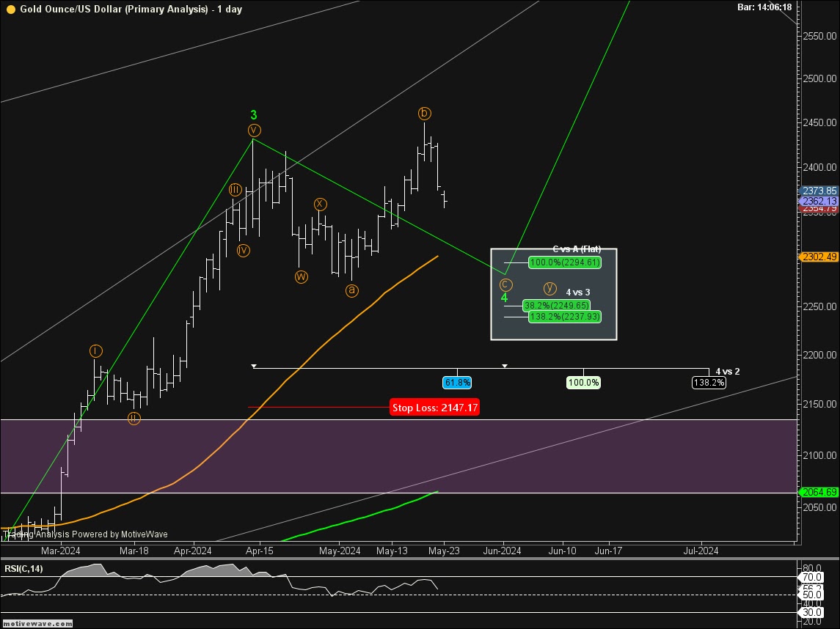
Task: Select the green wave 4 label
Action: click(x=504, y=298)
